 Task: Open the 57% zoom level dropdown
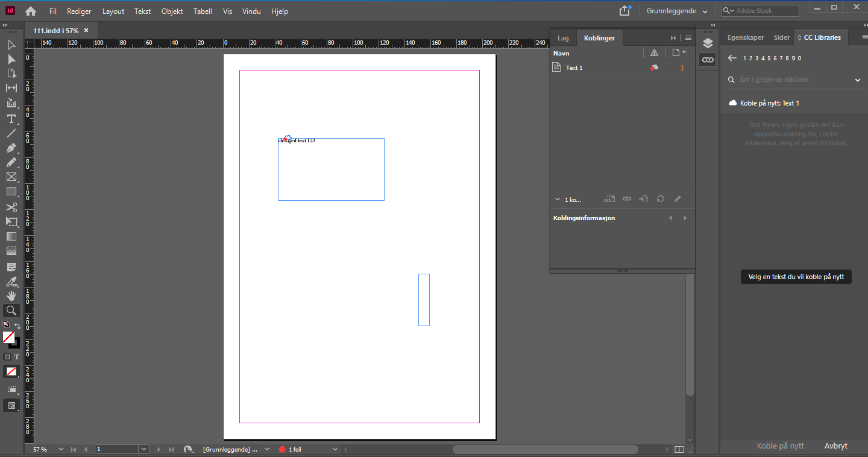click(60, 449)
